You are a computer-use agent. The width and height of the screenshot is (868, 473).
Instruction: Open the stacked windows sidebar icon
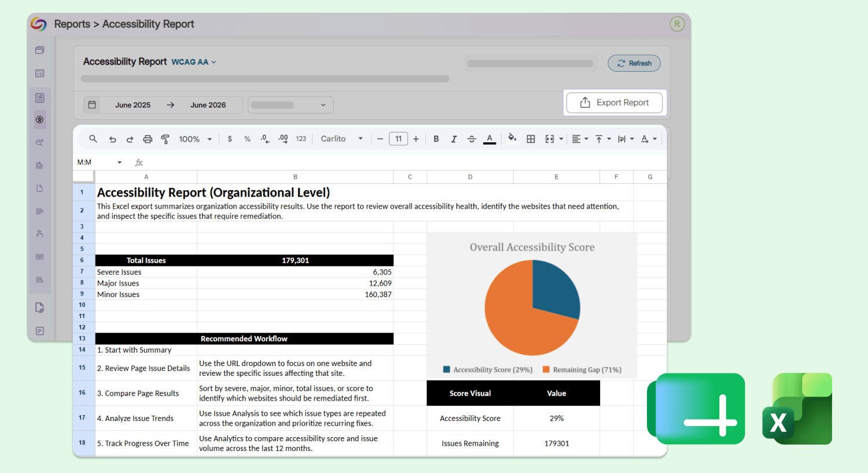(x=39, y=50)
